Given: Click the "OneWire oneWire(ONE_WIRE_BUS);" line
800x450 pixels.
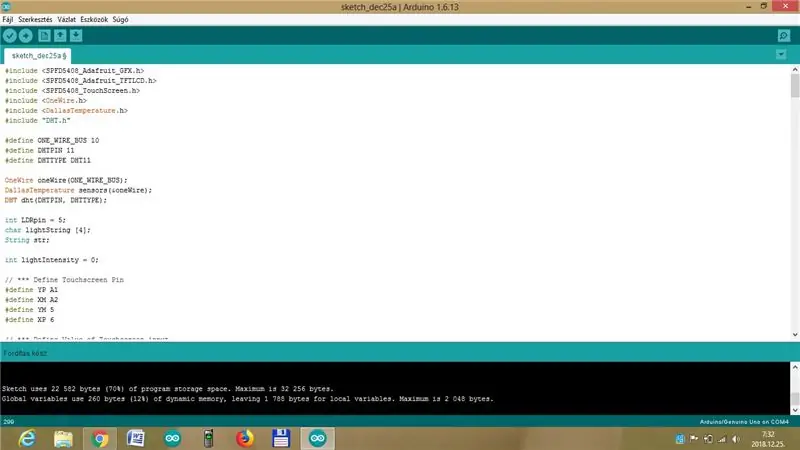Looking at the screenshot, I should (x=66, y=180).
